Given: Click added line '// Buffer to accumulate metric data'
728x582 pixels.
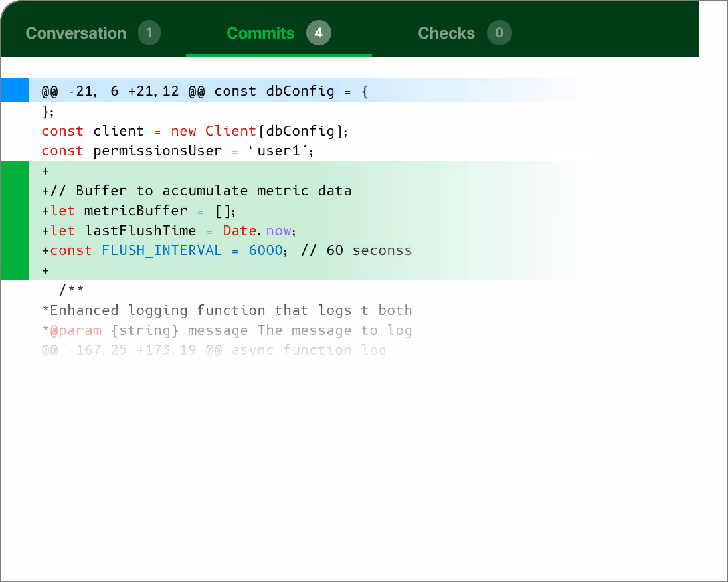Looking at the screenshot, I should point(197,191).
